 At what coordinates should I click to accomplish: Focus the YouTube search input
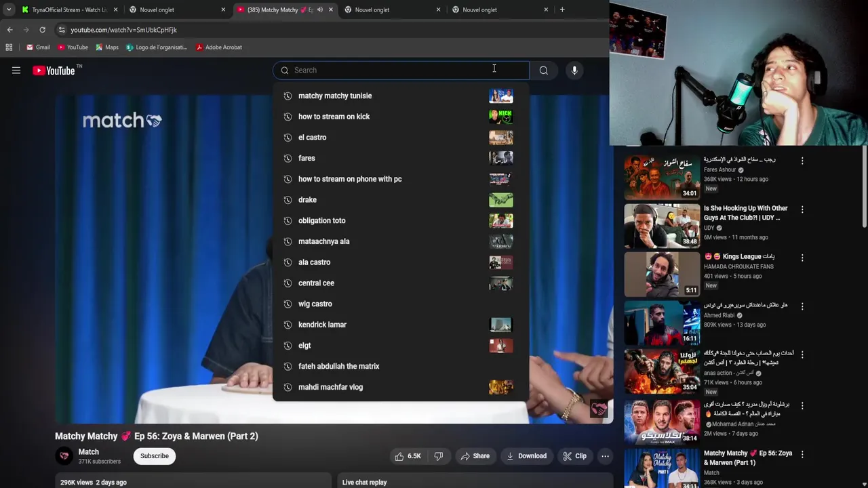tap(401, 70)
